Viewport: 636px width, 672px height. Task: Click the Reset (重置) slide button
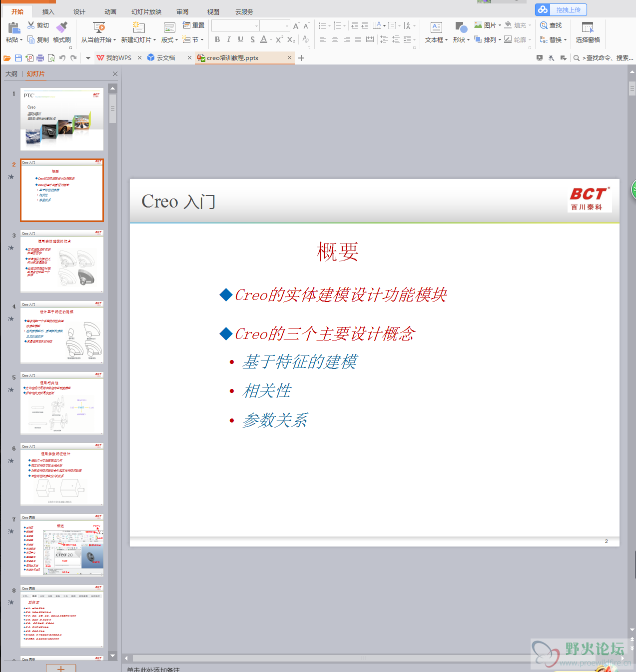[x=194, y=25]
